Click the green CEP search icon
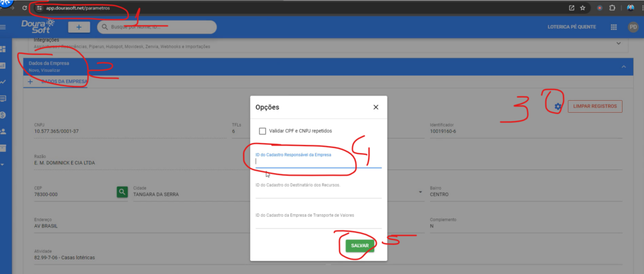Image resolution: width=644 pixels, height=274 pixels. click(x=123, y=191)
